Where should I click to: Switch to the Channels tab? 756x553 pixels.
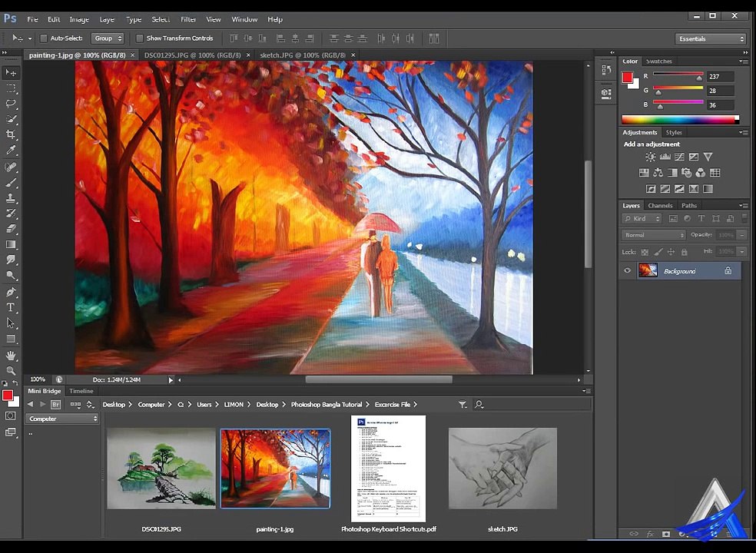(660, 205)
